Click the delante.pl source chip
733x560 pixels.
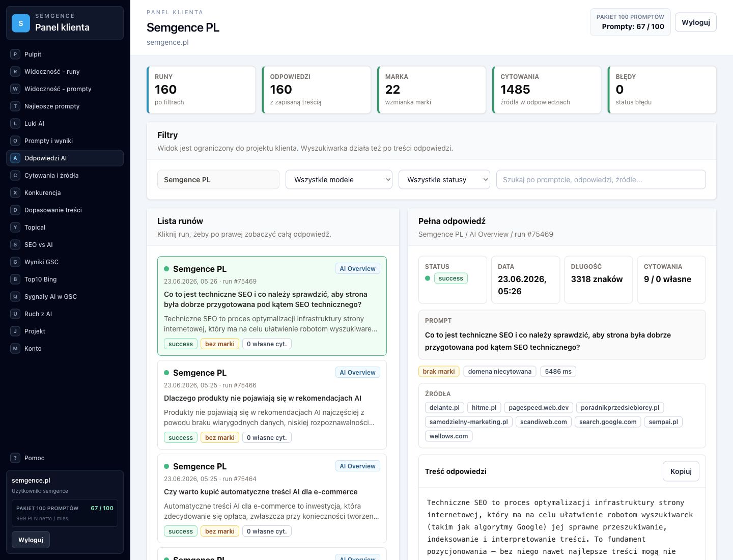pos(444,408)
